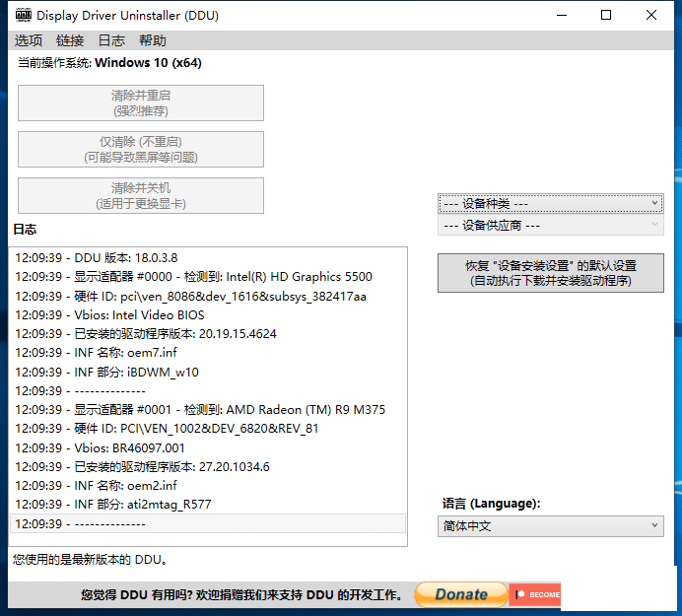
Task: Open the 帮助 menu
Action: click(153, 40)
